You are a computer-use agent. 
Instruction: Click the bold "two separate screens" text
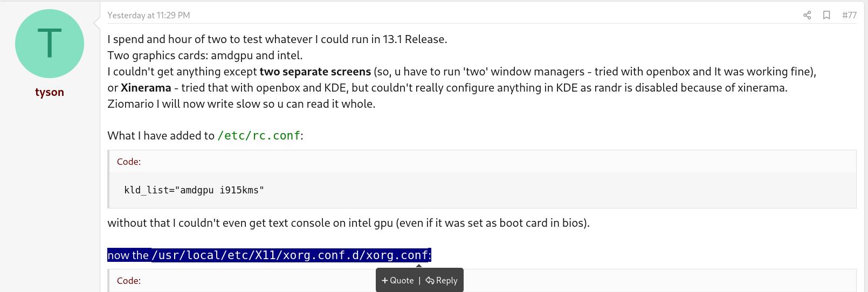315,72
